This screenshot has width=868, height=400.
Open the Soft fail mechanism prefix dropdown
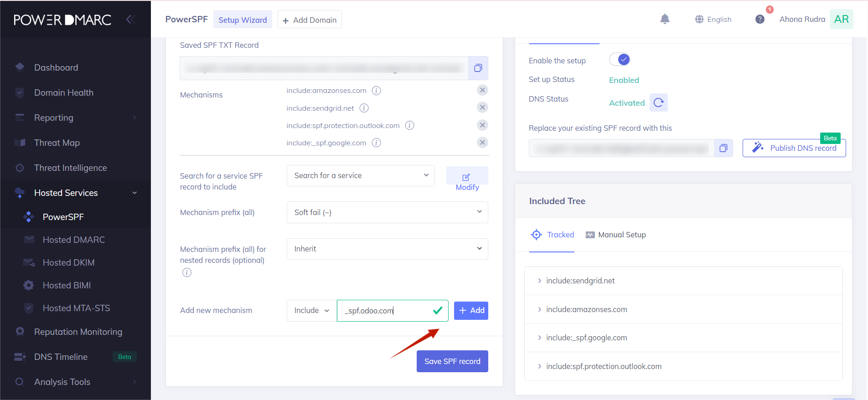tap(387, 212)
